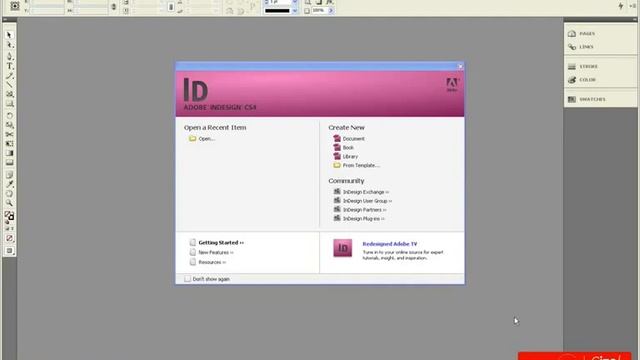Select the Type tool
The height and width of the screenshot is (360, 640).
[9, 66]
